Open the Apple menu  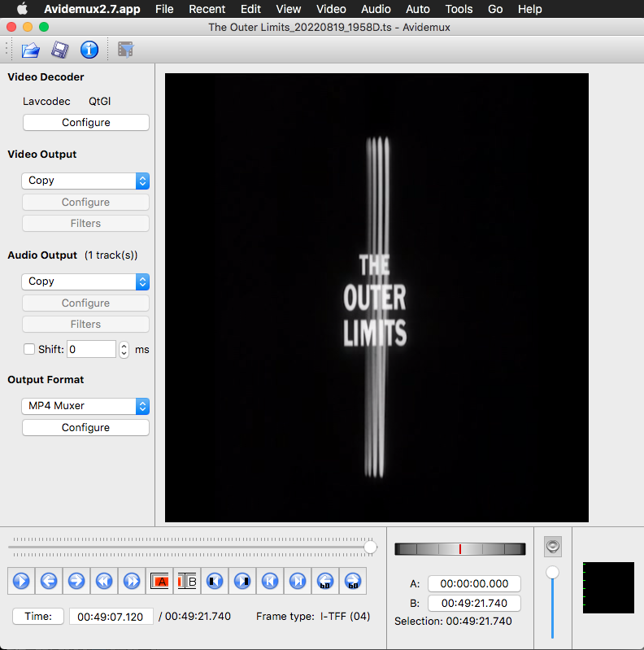pos(22,9)
